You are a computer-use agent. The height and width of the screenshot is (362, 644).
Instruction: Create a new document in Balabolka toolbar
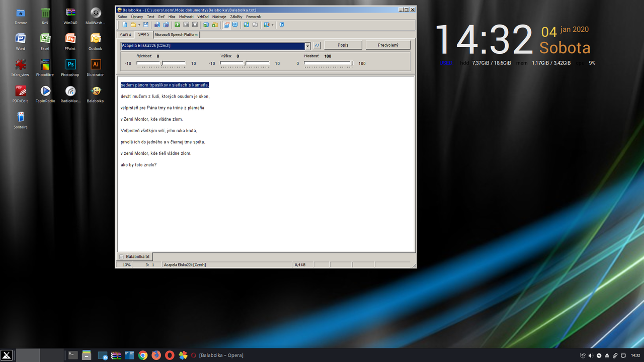[125, 25]
